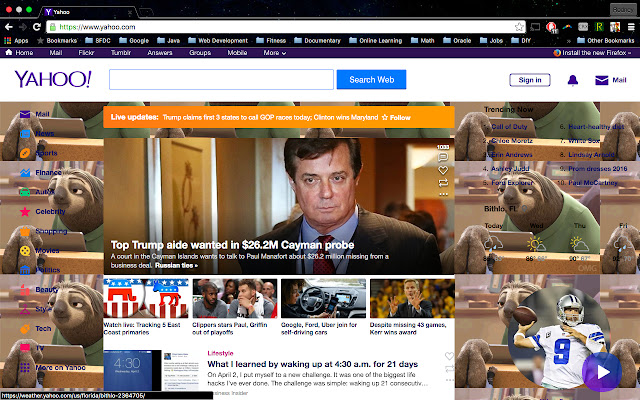
Task: Open Top Trump aide headline
Action: pyautogui.click(x=233, y=245)
